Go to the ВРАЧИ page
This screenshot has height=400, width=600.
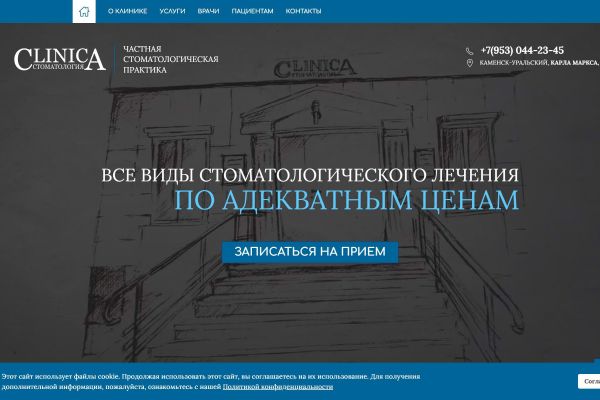click(208, 11)
